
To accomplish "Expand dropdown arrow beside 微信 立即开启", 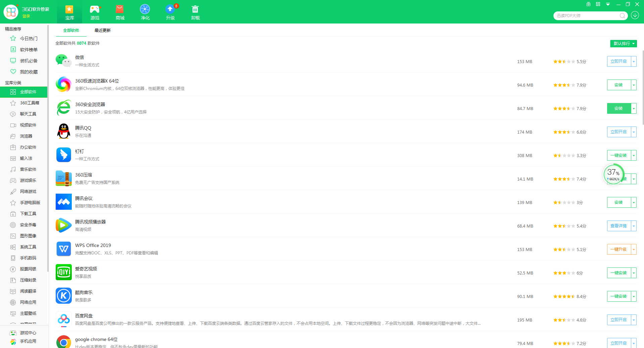I will coord(634,61).
